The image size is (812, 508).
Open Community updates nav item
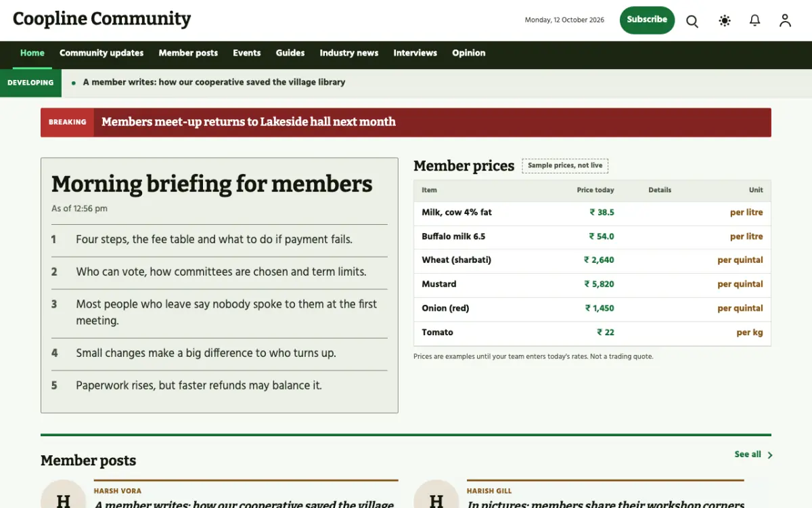[x=101, y=54]
